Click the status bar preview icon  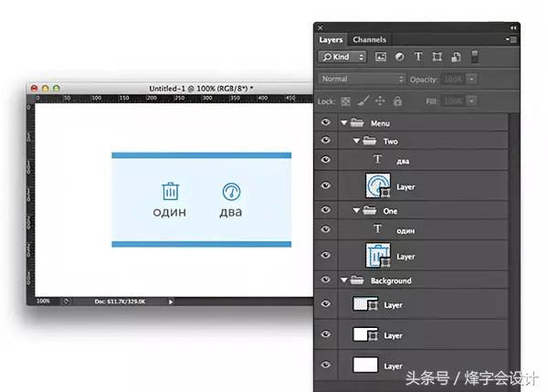[66, 301]
